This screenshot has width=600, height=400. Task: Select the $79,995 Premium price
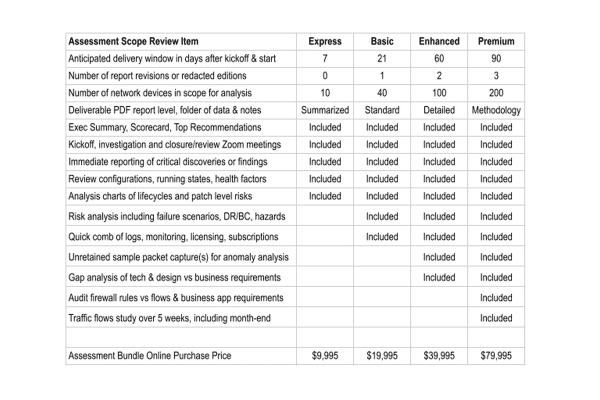coord(496,356)
